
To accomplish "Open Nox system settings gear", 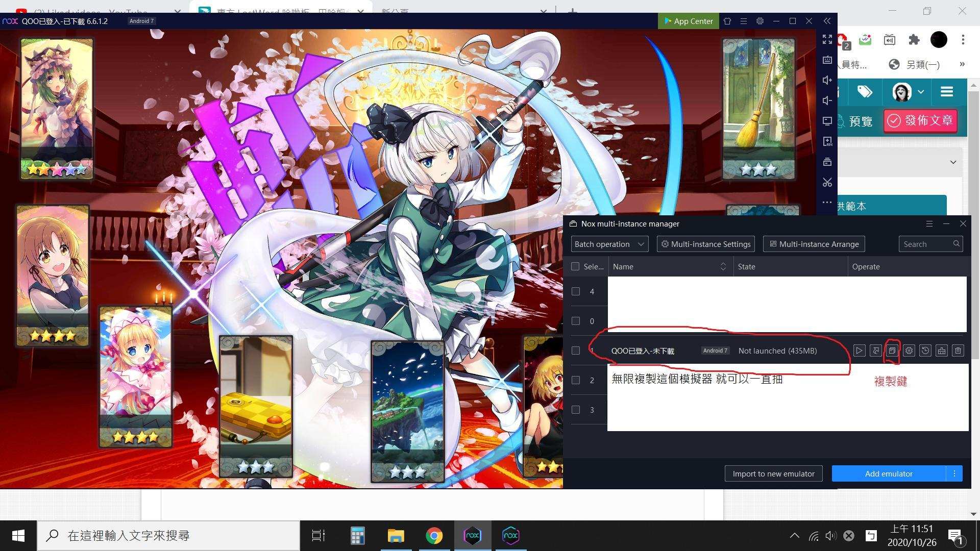I will coord(760,21).
